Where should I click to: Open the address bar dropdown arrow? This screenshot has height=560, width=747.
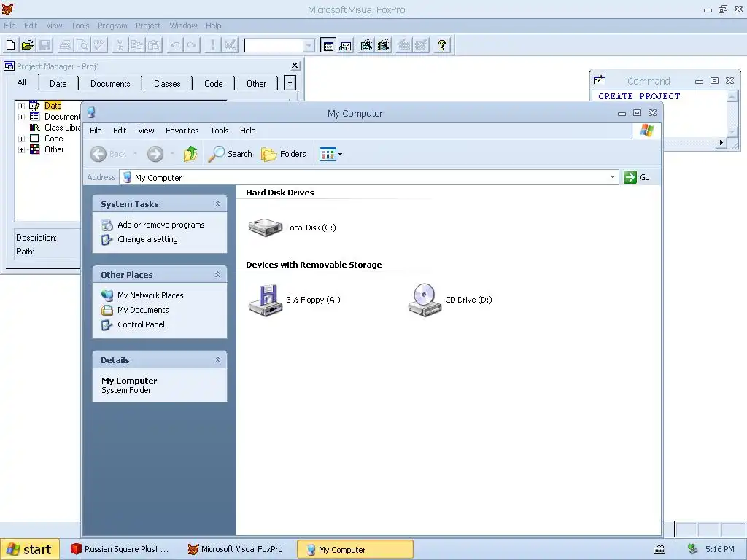612,177
